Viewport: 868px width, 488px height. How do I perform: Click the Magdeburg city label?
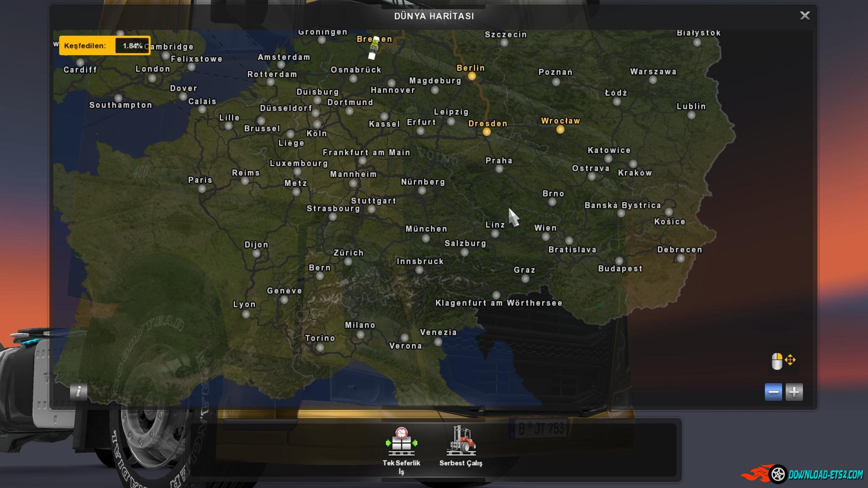point(435,81)
